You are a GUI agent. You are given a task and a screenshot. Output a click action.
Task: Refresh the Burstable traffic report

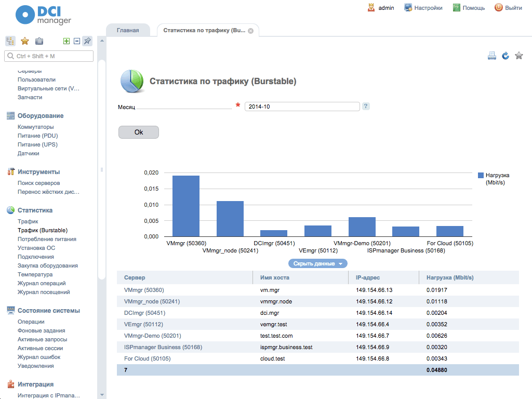(505, 55)
